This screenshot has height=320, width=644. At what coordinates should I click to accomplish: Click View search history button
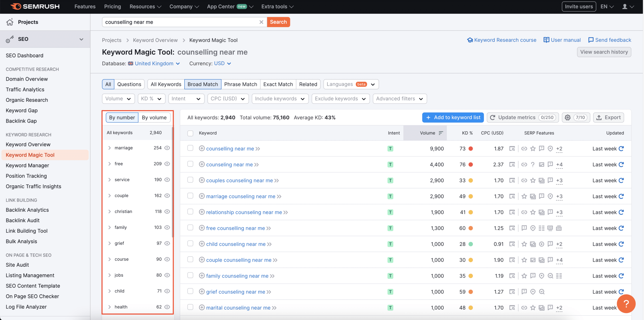point(604,52)
